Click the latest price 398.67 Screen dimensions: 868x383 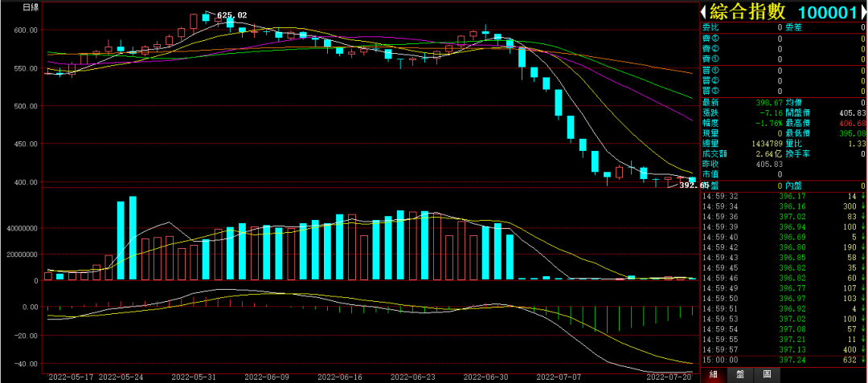769,103
